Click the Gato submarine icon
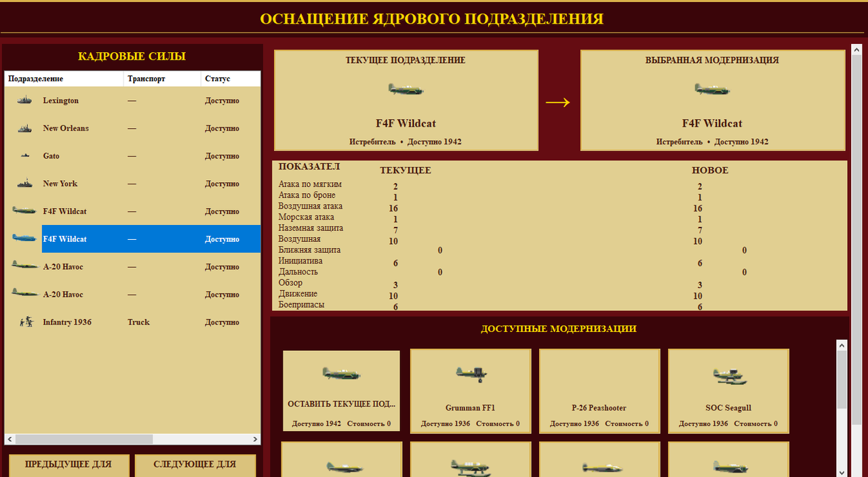Screen dimensions: 868x477 (x=24, y=156)
